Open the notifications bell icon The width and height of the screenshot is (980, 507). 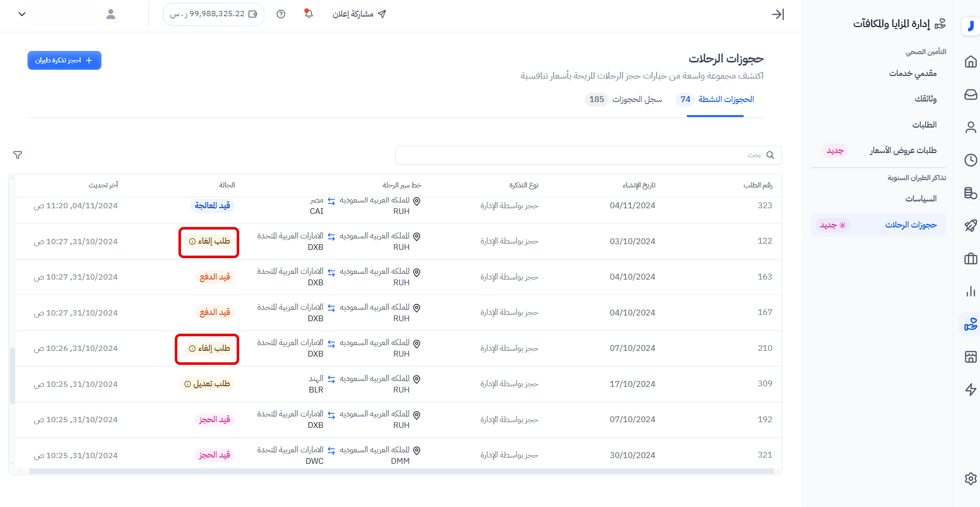point(308,14)
